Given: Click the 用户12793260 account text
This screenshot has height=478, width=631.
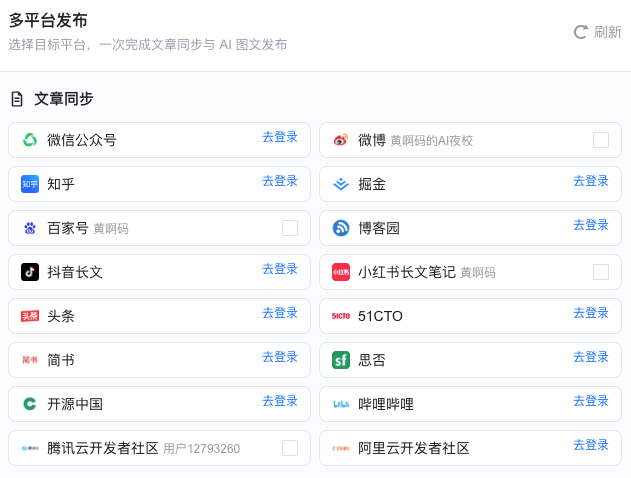Looking at the screenshot, I should coord(202,449).
